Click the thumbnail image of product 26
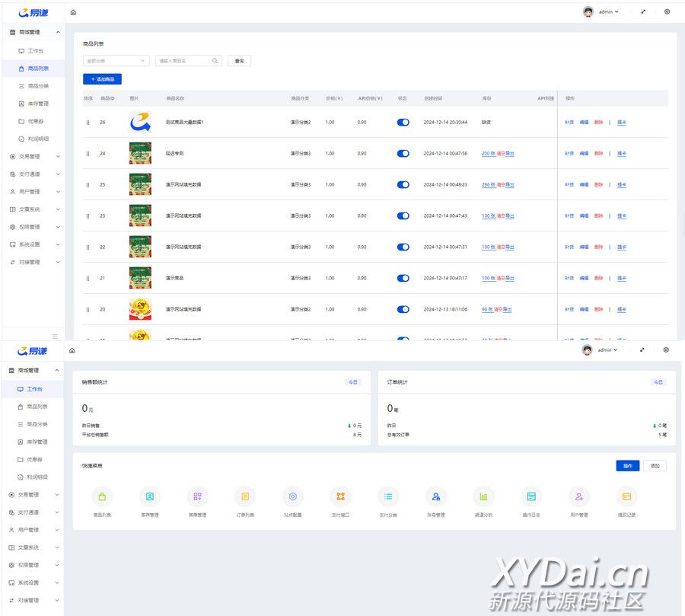 [140, 122]
